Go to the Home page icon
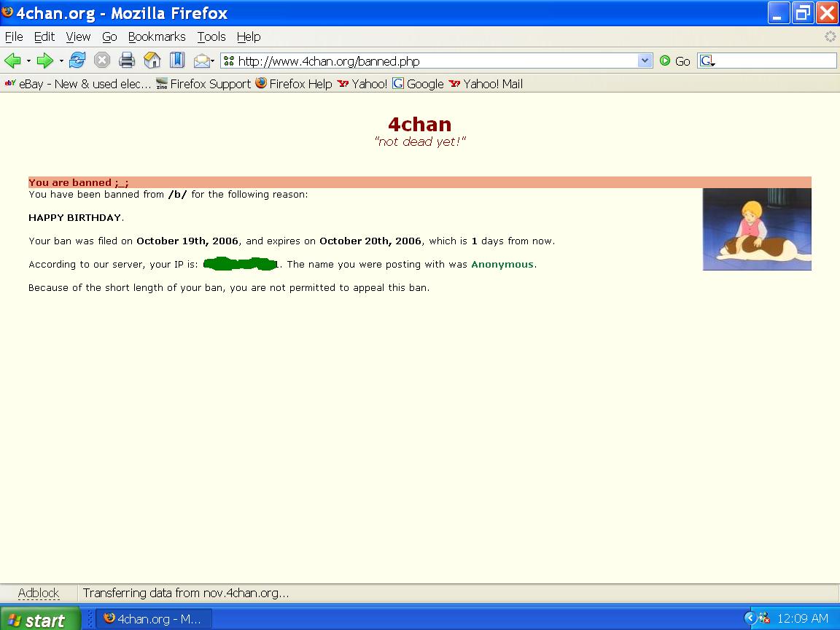The width and height of the screenshot is (840, 630). tap(152, 60)
